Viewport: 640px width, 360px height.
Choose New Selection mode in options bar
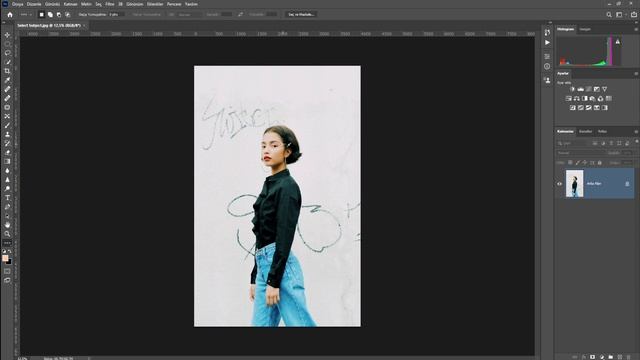(x=41, y=15)
